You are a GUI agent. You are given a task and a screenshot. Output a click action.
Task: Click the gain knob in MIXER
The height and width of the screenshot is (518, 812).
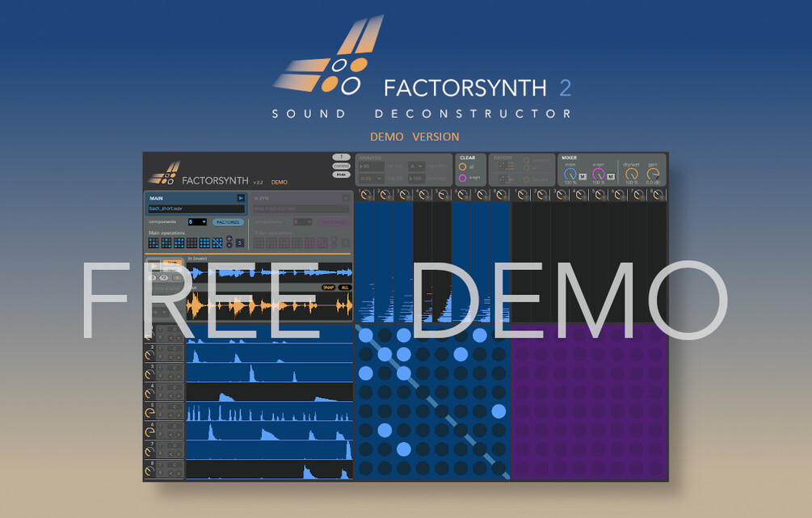[x=653, y=175]
